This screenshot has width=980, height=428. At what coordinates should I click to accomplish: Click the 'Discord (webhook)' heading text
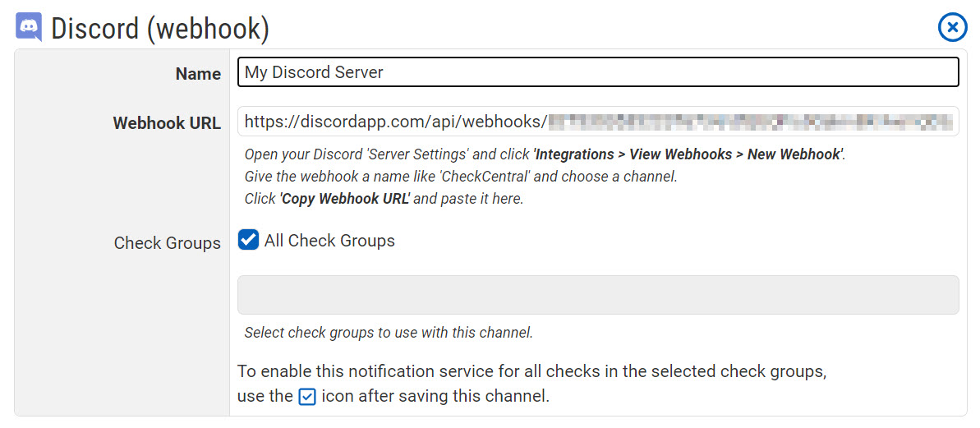click(160, 29)
